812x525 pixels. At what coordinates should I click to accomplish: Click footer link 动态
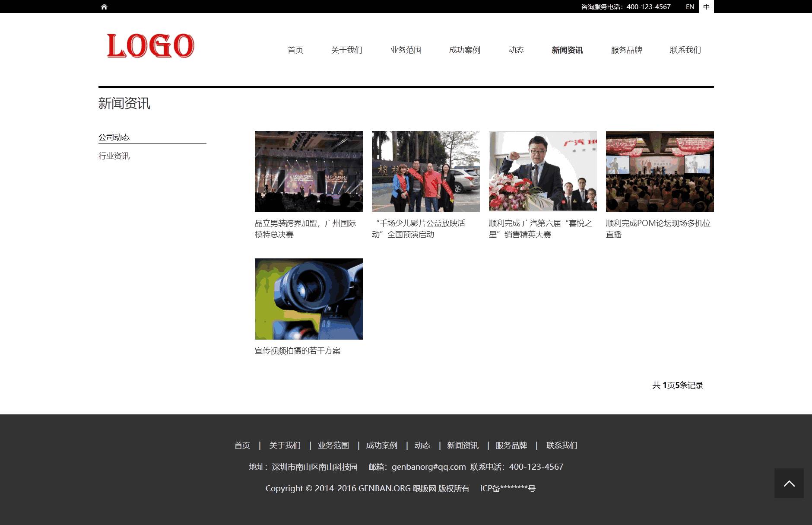[x=422, y=445]
